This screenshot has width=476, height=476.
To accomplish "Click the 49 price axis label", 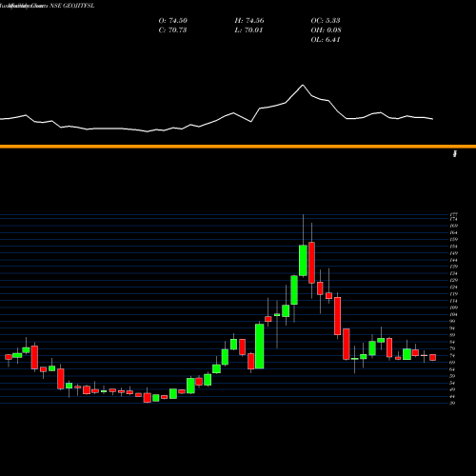I will [x=452, y=389].
